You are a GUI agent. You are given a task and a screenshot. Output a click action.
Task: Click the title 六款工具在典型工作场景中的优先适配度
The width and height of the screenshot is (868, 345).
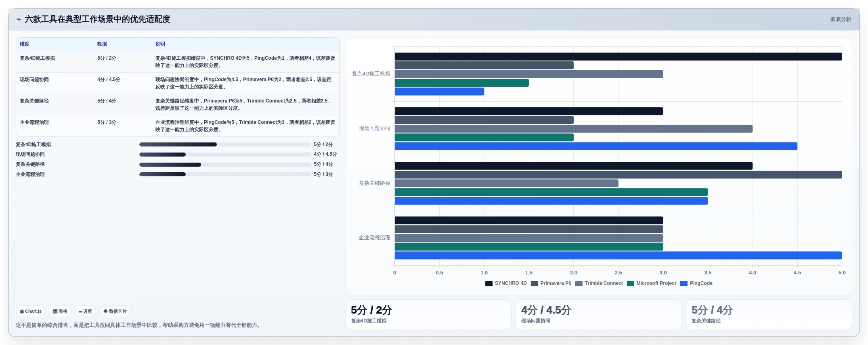pos(97,19)
